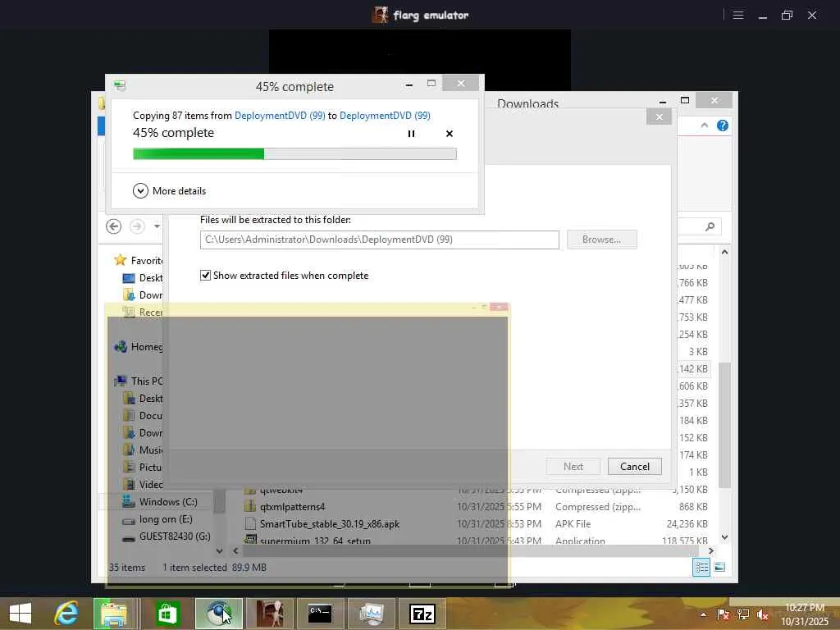This screenshot has width=840, height=630.
Task: Open the flarg emulator taskbar icon
Action: point(271,614)
